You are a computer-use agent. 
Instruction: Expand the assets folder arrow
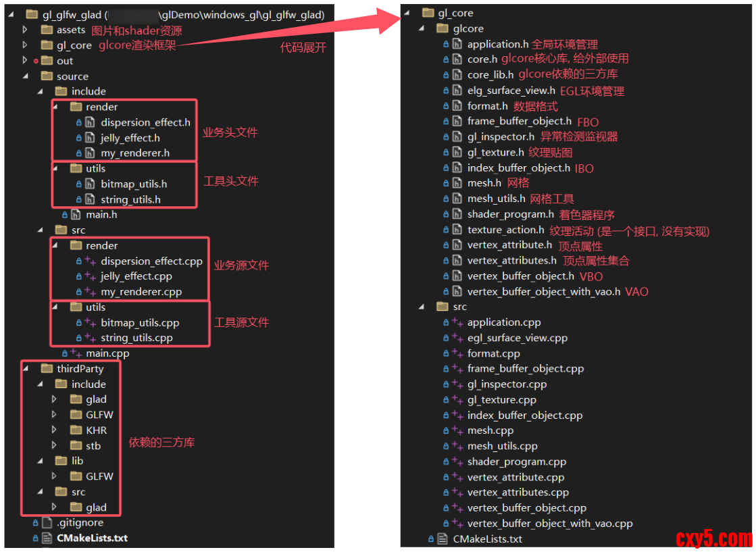pyautogui.click(x=26, y=30)
